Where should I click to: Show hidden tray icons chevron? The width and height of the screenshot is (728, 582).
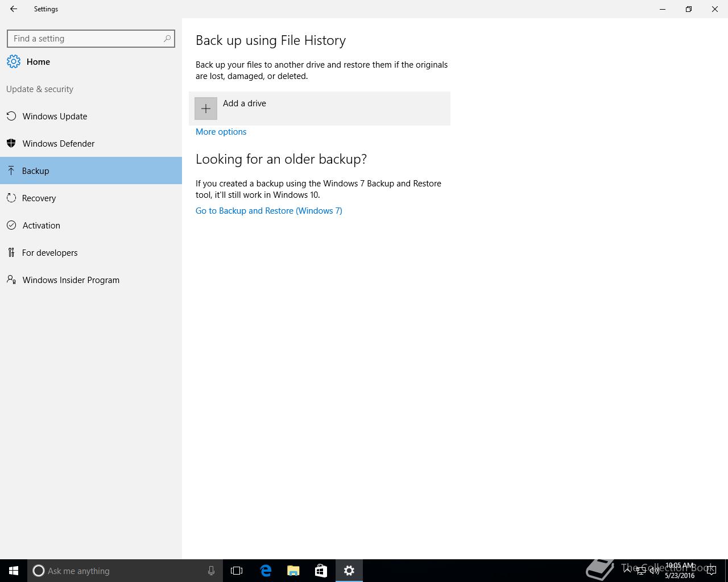627,570
